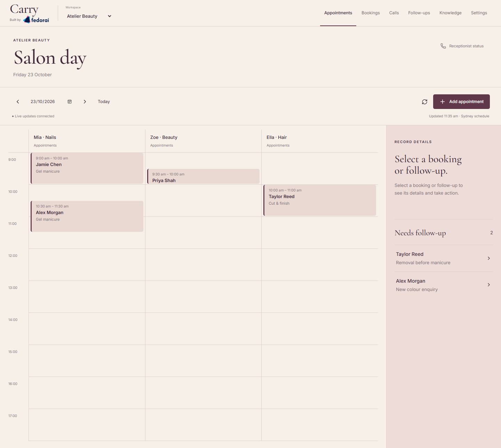
Task: Open the Atelier Beauty workspace dropdown
Action: coord(89,16)
